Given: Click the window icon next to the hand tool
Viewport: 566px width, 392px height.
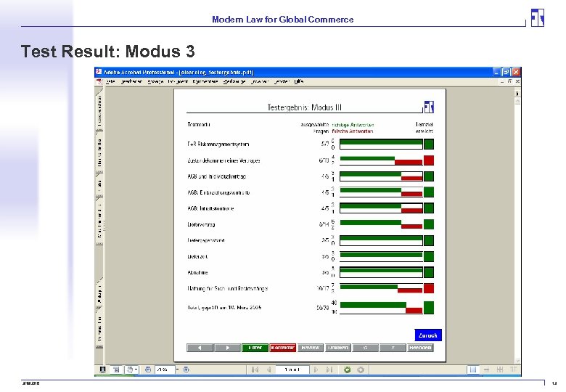Looking at the screenshot, I should pyautogui.click(x=116, y=369).
